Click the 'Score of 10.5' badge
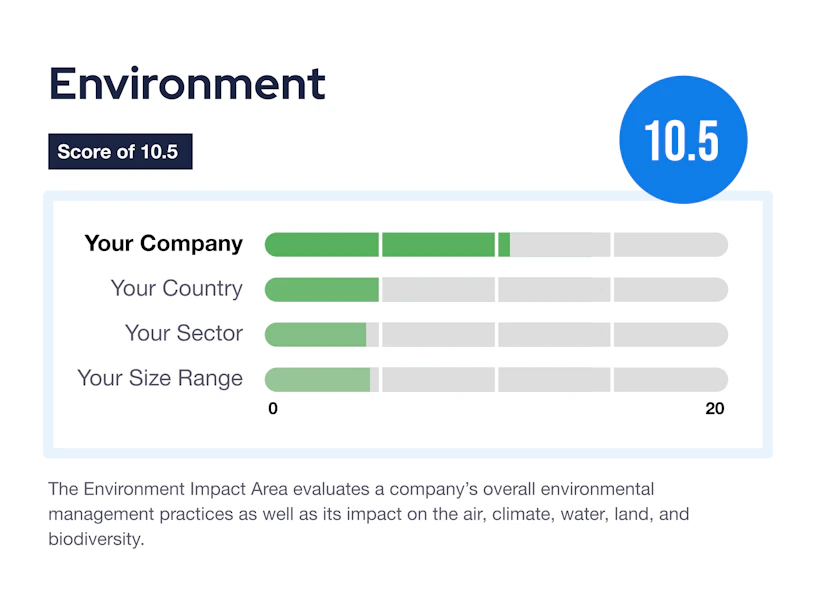The width and height of the screenshot is (816, 612). tap(120, 151)
